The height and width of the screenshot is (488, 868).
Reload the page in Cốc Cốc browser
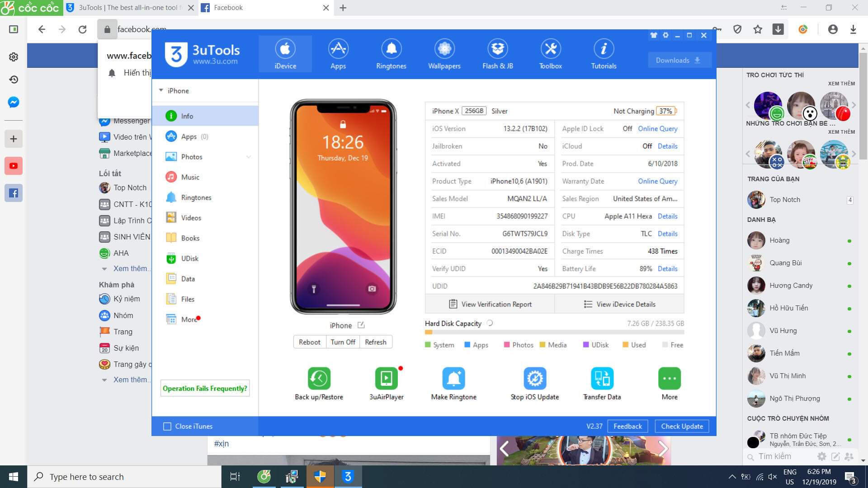(82, 29)
